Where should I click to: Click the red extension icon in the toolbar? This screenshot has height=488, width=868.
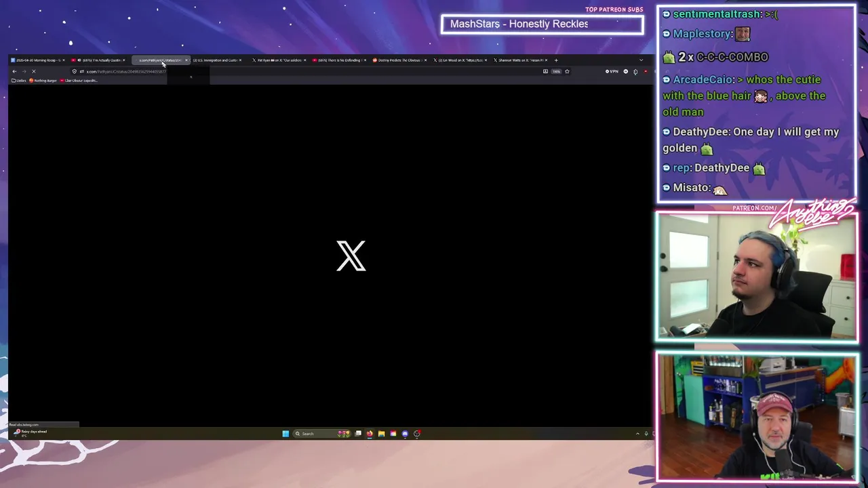(646, 71)
